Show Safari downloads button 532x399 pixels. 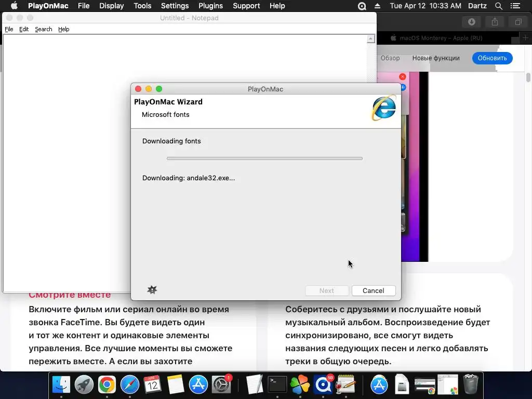(x=472, y=22)
